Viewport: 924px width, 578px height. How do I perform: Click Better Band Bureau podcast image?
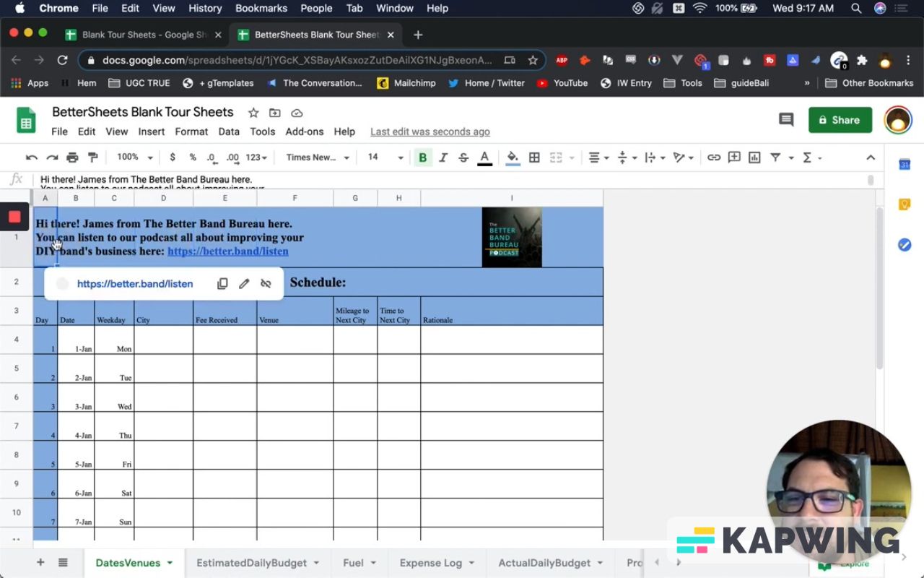(512, 237)
